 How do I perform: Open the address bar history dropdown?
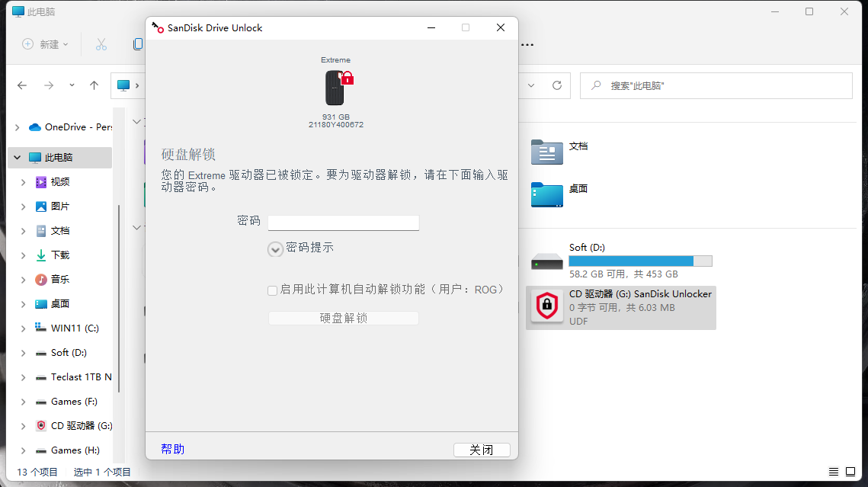coord(531,85)
